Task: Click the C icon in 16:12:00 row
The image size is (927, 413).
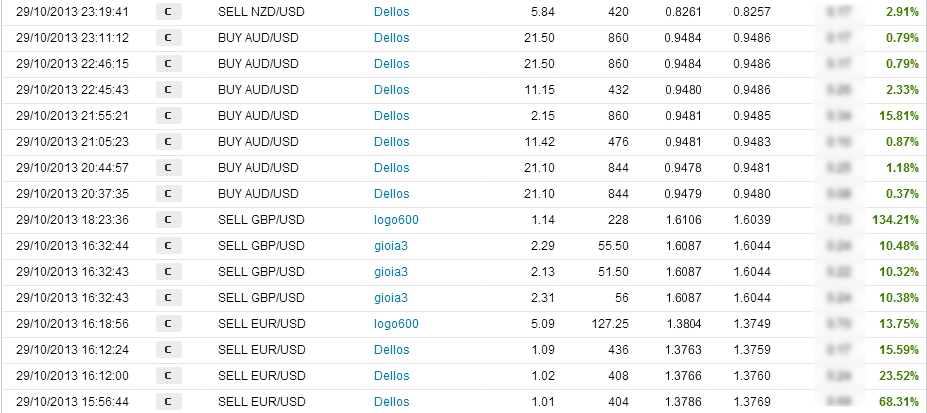Action: 168,376
